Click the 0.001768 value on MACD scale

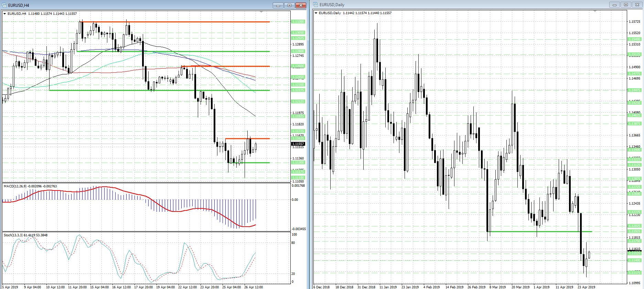298,186
